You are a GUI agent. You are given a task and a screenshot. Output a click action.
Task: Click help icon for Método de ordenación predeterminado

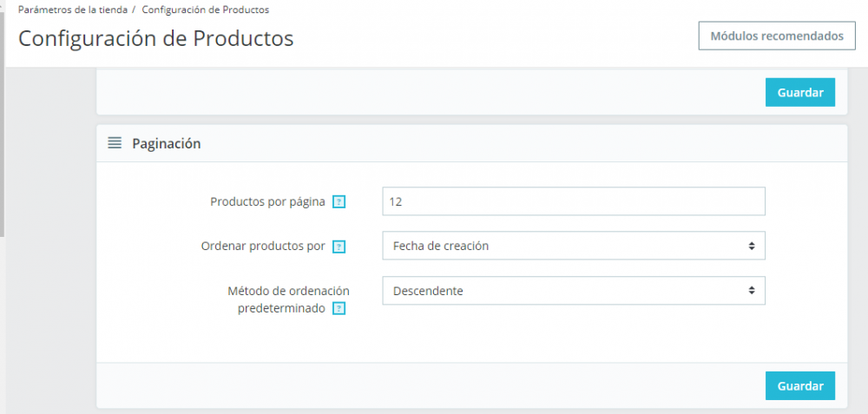[x=339, y=308]
